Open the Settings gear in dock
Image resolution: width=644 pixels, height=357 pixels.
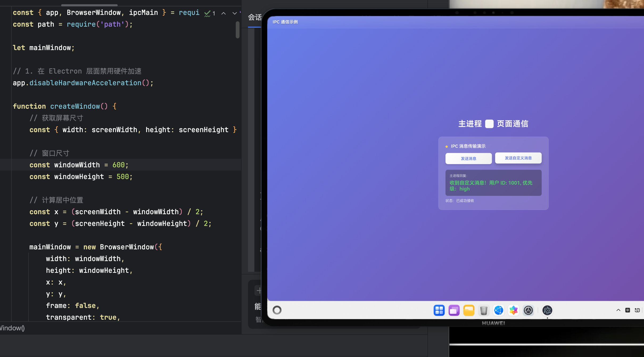[529, 310]
